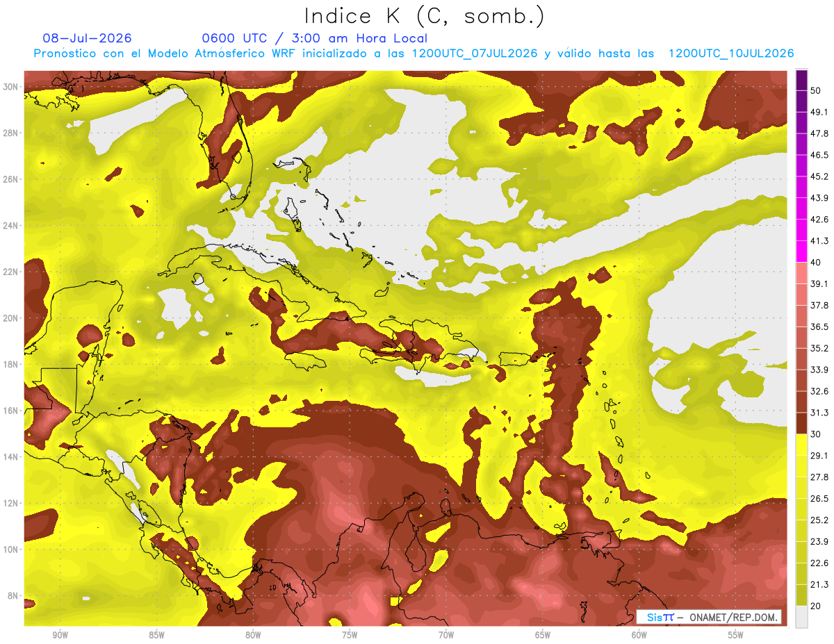Pick the dark brown swatch between 30 and 31.3
The height and width of the screenshot is (644, 834).
pyautogui.click(x=801, y=423)
